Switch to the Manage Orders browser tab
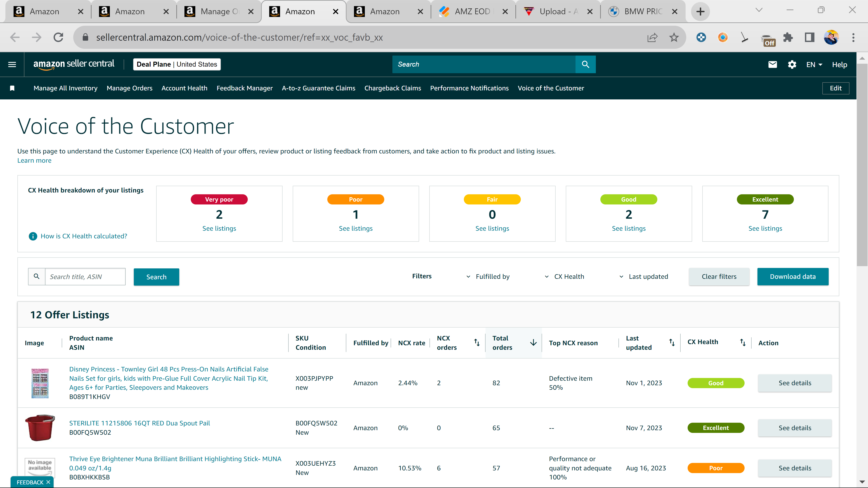868x488 pixels. pos(219,12)
